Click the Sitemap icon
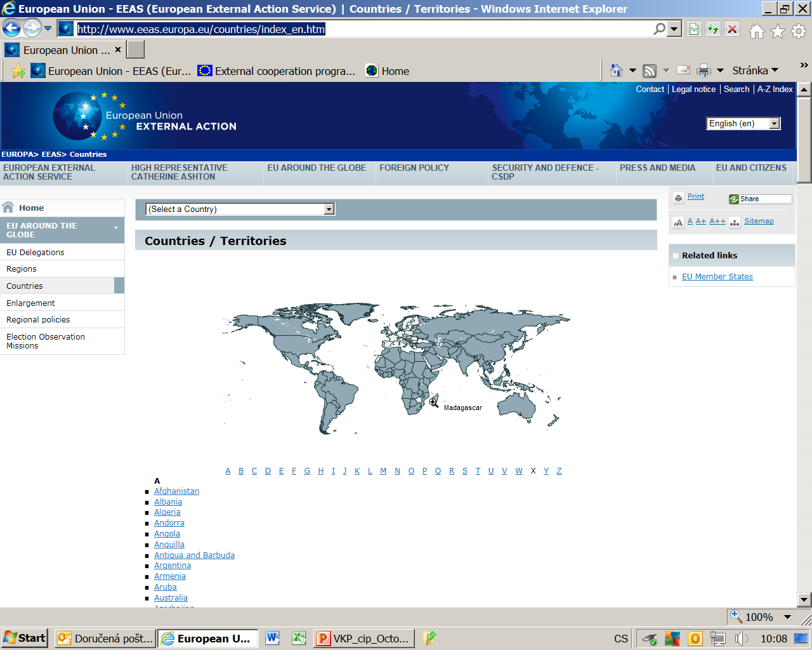Viewport: 812px width, 650px height. pos(735,222)
